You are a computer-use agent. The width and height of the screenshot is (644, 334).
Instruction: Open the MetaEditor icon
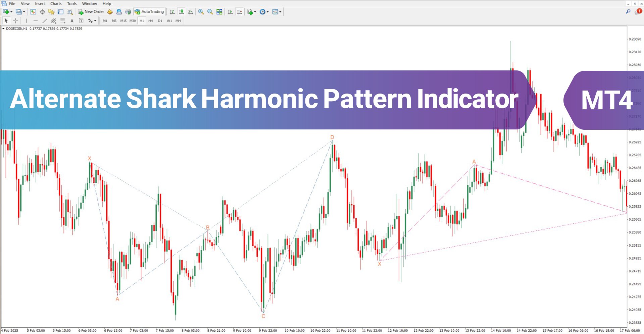pos(110,12)
